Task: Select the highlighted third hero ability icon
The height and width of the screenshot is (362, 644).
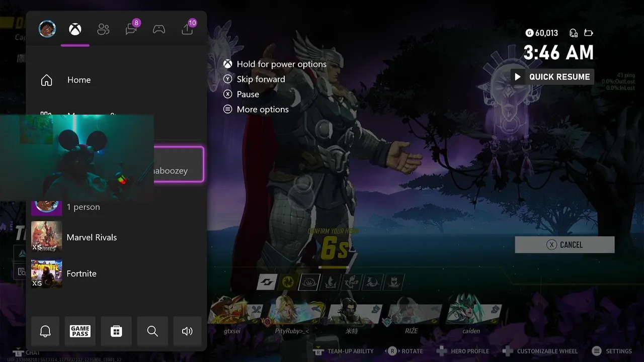Action: click(309, 283)
